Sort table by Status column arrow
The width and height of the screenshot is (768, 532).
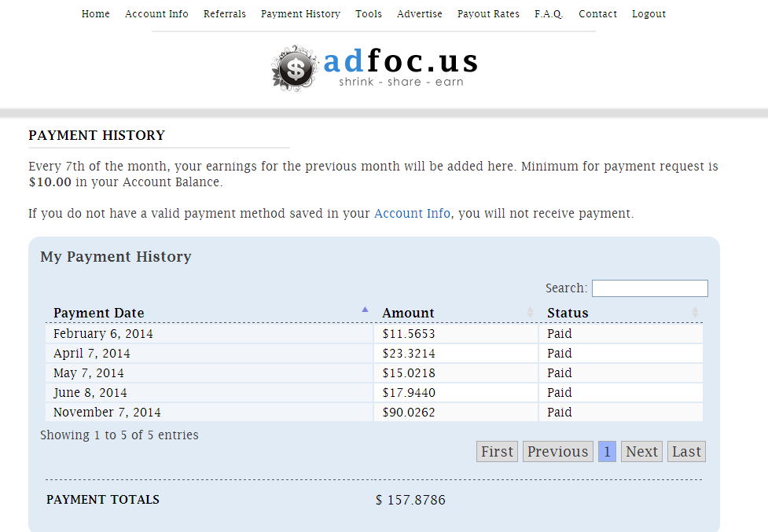[695, 313]
